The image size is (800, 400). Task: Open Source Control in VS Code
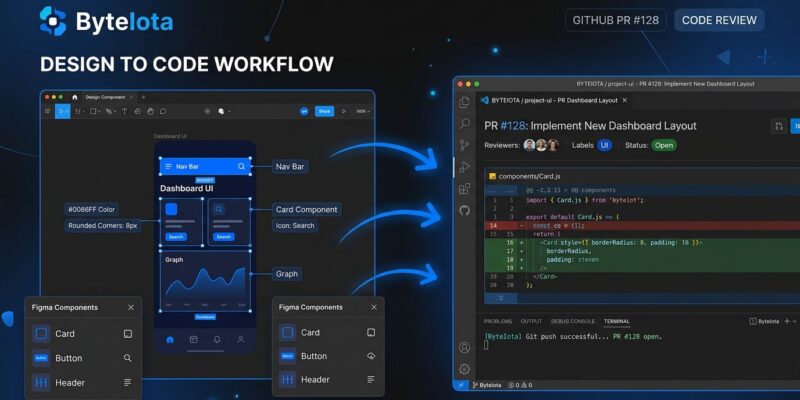[464, 145]
